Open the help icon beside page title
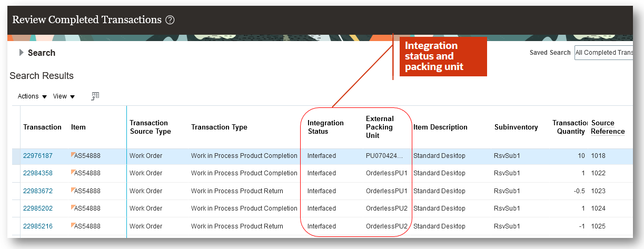The width and height of the screenshot is (644, 249). click(x=170, y=20)
